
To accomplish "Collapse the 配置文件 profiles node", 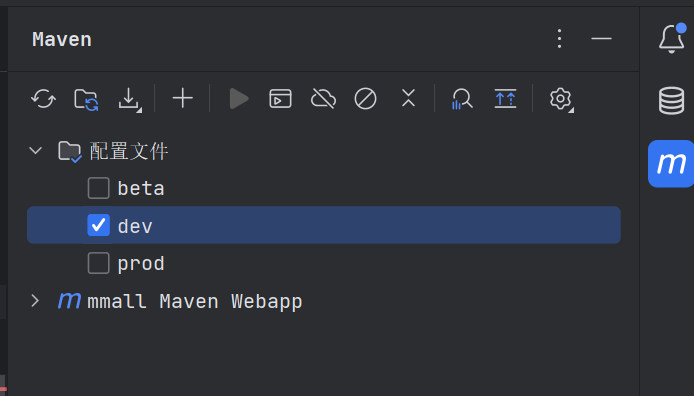I will tap(35, 150).
